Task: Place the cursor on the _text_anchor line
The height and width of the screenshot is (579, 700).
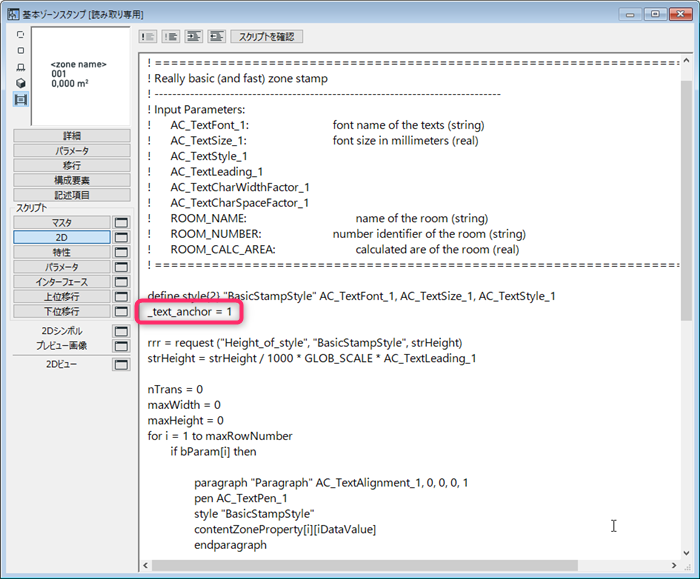Action: [190, 312]
